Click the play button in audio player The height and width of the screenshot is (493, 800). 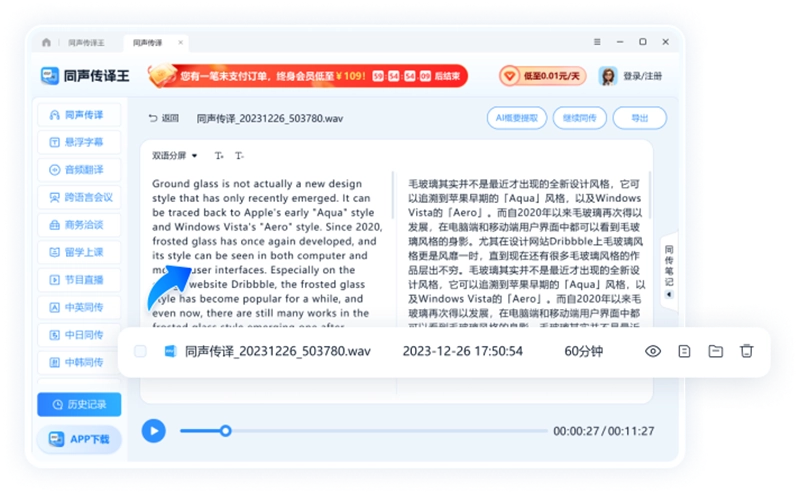(x=153, y=430)
